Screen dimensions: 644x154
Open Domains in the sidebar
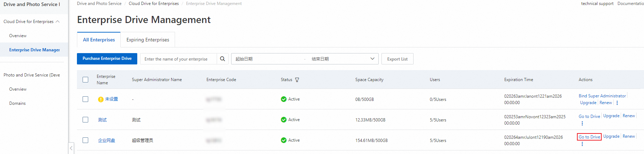[x=17, y=103]
